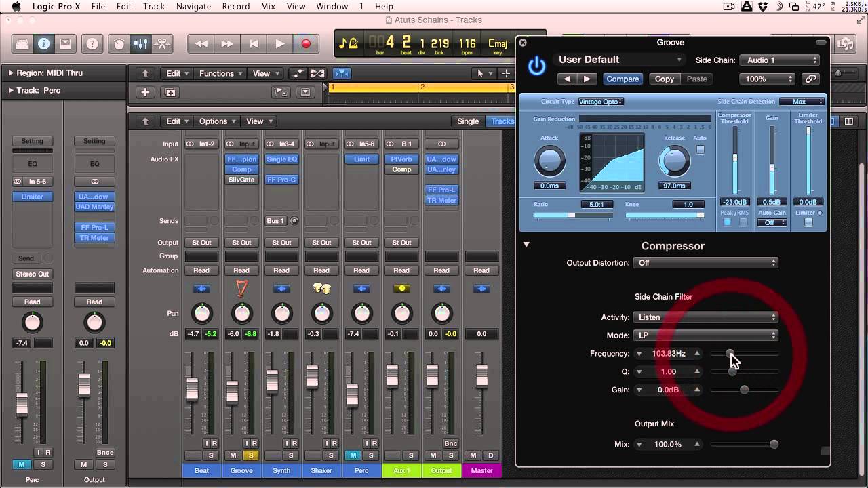This screenshot has width=868, height=488.
Task: Collapse the Compressor extended parameters triangle
Action: (x=526, y=245)
